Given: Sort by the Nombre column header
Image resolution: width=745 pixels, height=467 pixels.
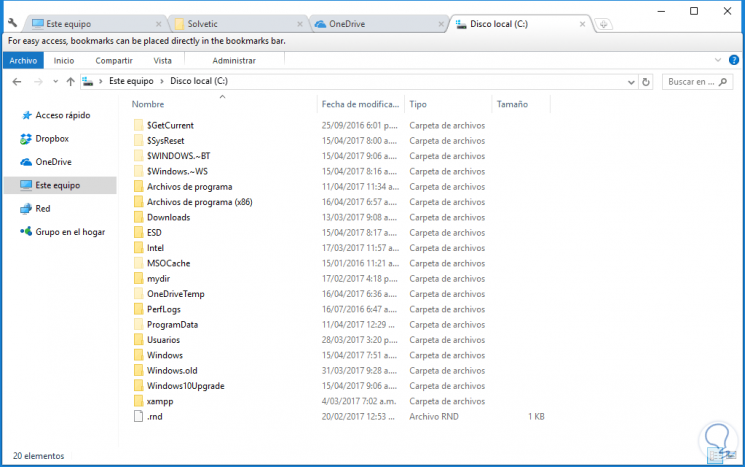Looking at the screenshot, I should coord(148,104).
